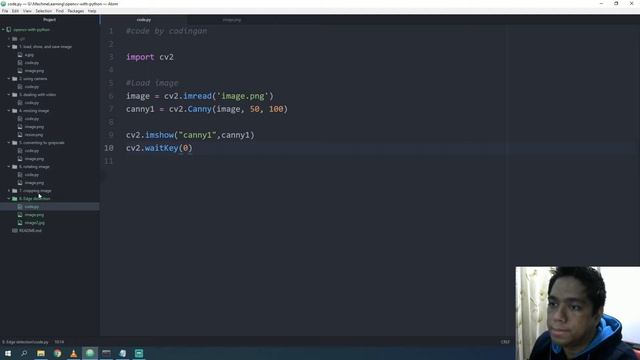This screenshot has height=360, width=640.
Task: Click the folder icon of '7. cropping image'
Action: pyautogui.click(x=15, y=191)
